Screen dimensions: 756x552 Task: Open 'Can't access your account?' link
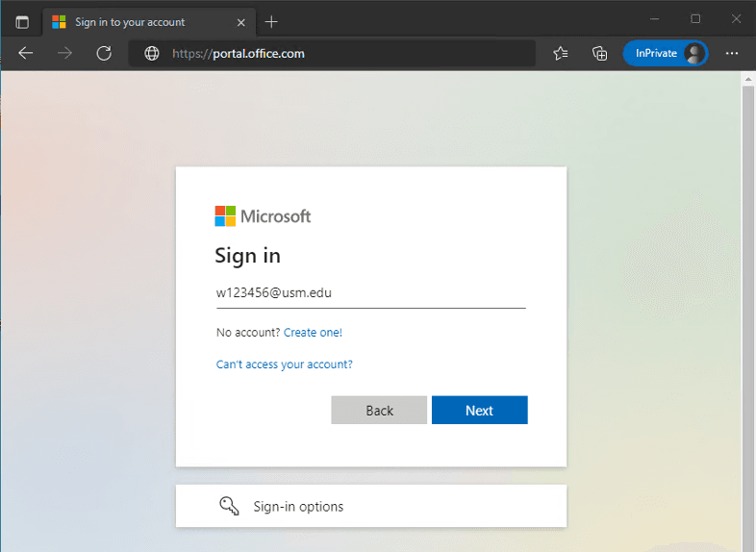[x=284, y=364]
